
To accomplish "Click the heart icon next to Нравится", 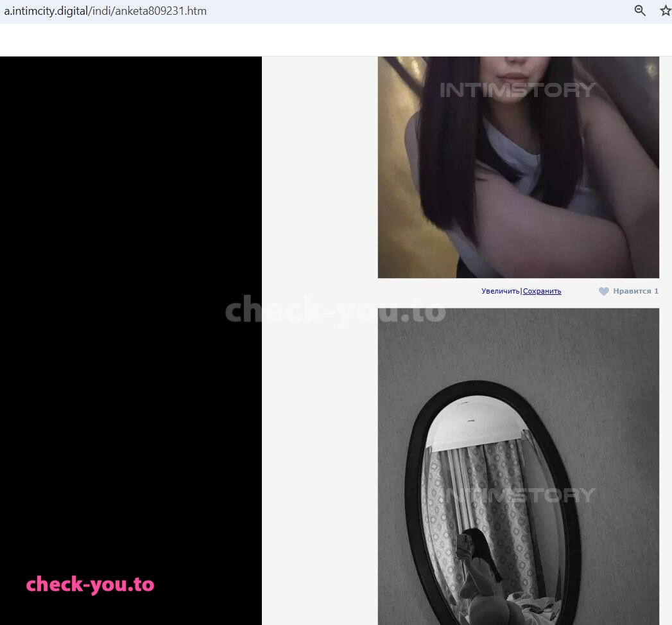I will [603, 291].
